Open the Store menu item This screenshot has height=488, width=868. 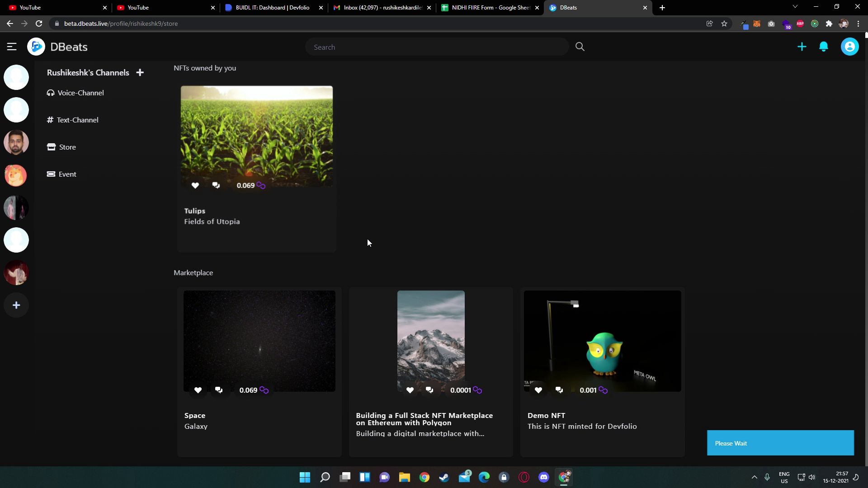[67, 146]
